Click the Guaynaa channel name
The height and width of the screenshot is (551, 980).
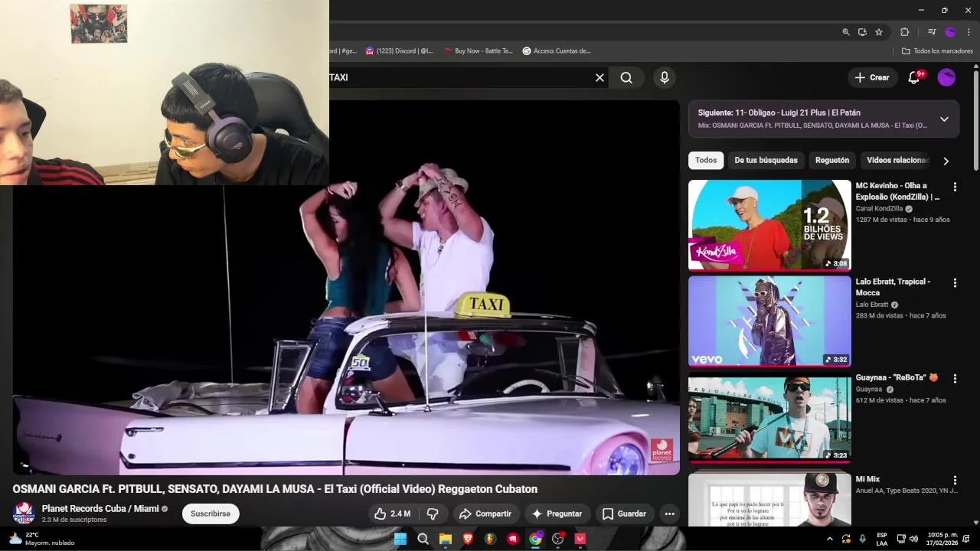coord(869,390)
